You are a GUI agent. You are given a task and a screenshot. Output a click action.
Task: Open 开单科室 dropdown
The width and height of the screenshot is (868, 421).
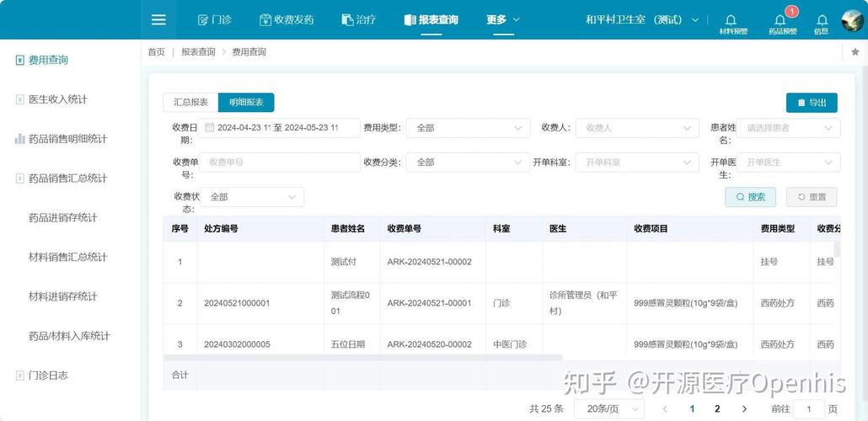click(x=636, y=163)
